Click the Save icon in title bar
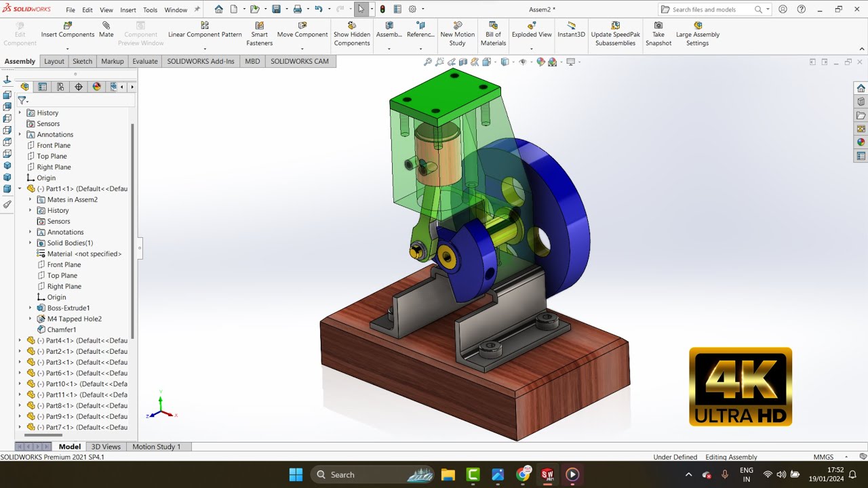This screenshot has height=488, width=868. pos(276,9)
